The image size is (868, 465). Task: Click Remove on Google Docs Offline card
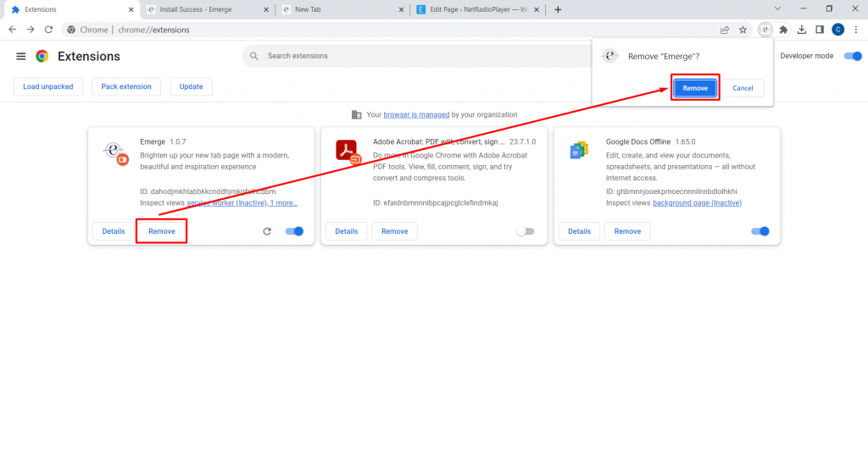point(628,231)
